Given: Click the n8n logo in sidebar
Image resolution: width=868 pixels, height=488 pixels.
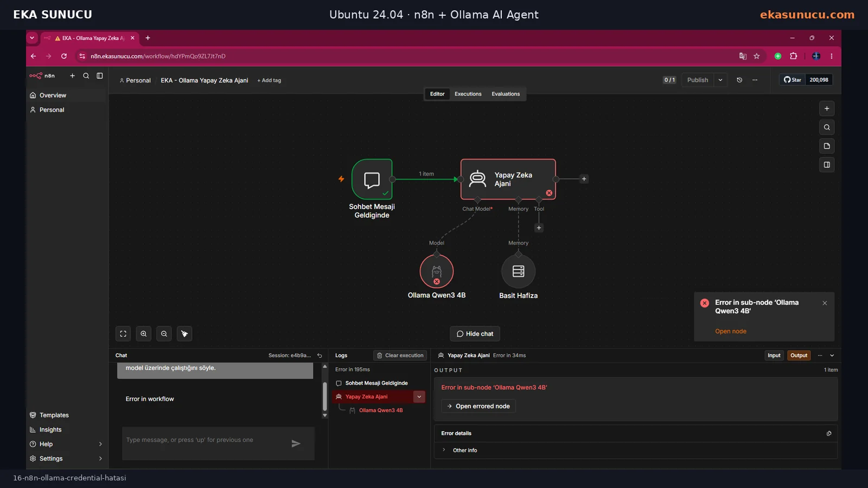Looking at the screenshot, I should click(x=42, y=76).
